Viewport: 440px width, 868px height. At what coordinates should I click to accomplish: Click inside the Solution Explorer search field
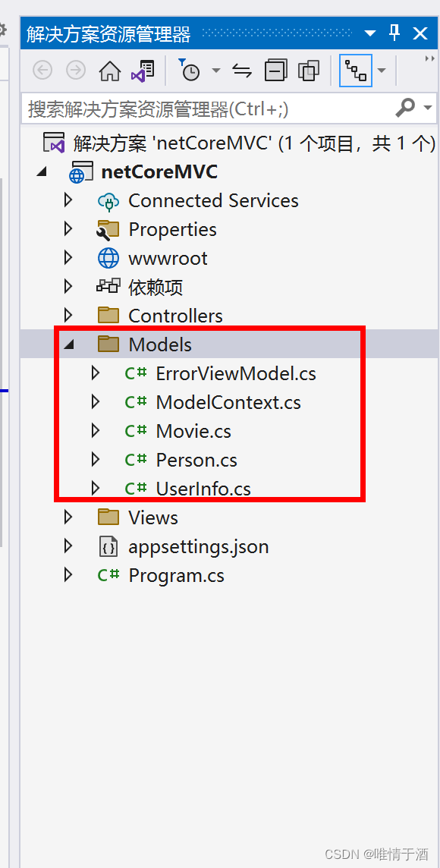pos(190,107)
